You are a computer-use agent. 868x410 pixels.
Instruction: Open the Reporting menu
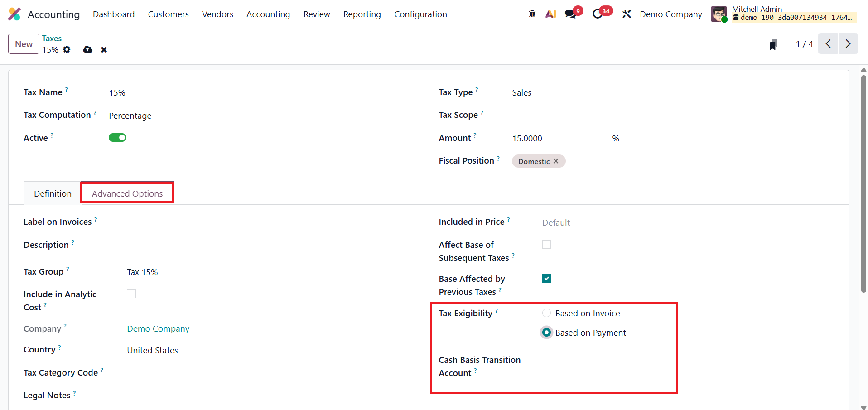362,14
